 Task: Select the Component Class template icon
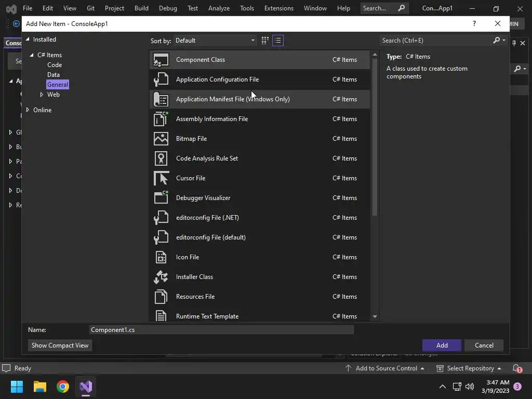click(x=161, y=60)
